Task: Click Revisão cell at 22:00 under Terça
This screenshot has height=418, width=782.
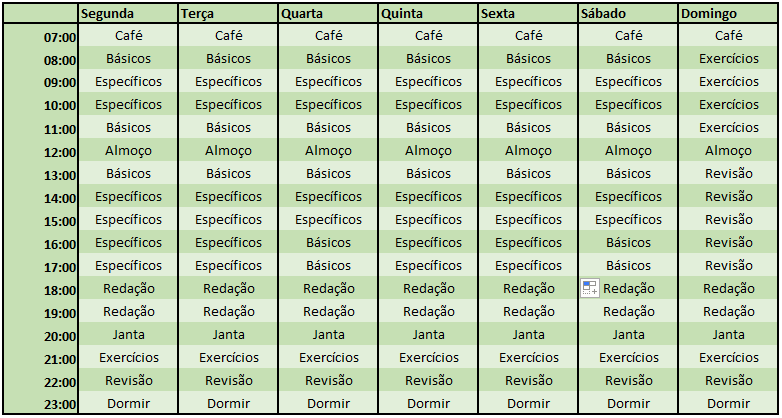Action: [x=228, y=380]
